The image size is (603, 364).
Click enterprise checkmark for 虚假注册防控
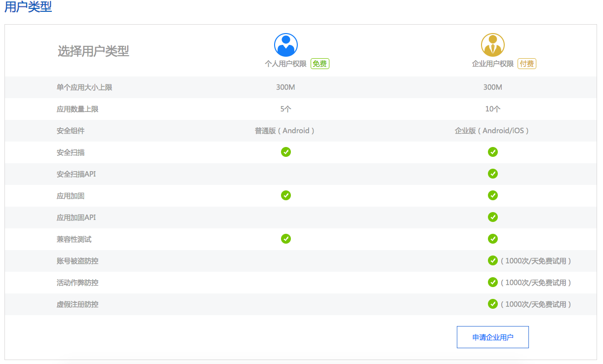[x=492, y=304]
